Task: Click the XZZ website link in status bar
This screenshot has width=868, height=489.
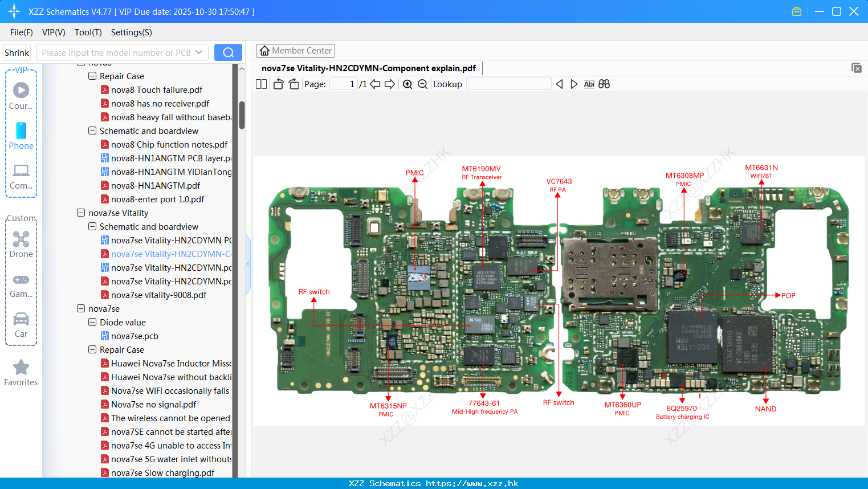Action: pyautogui.click(x=472, y=483)
